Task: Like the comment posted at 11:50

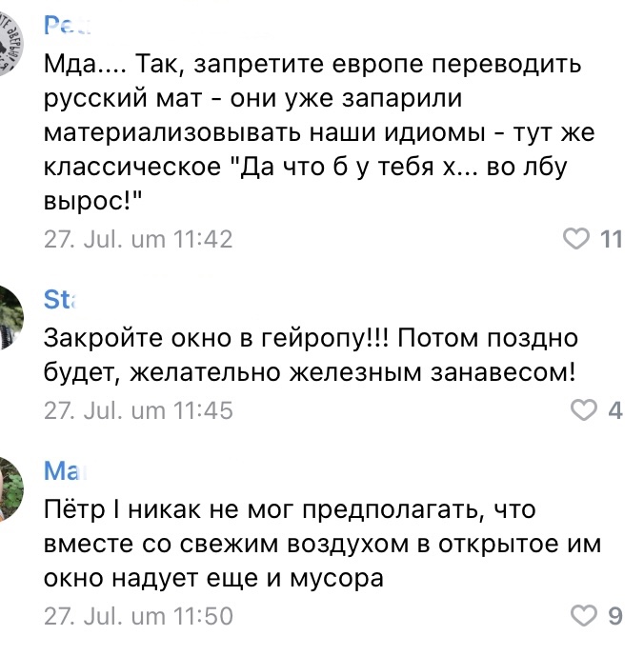Action: pos(584,615)
